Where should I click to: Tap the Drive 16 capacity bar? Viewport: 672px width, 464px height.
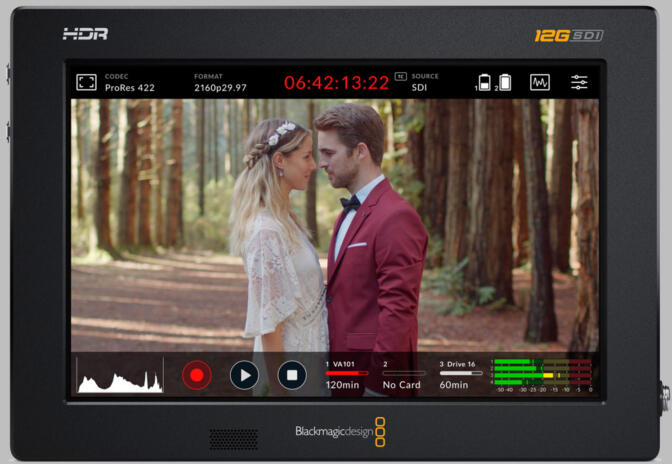(x=461, y=373)
